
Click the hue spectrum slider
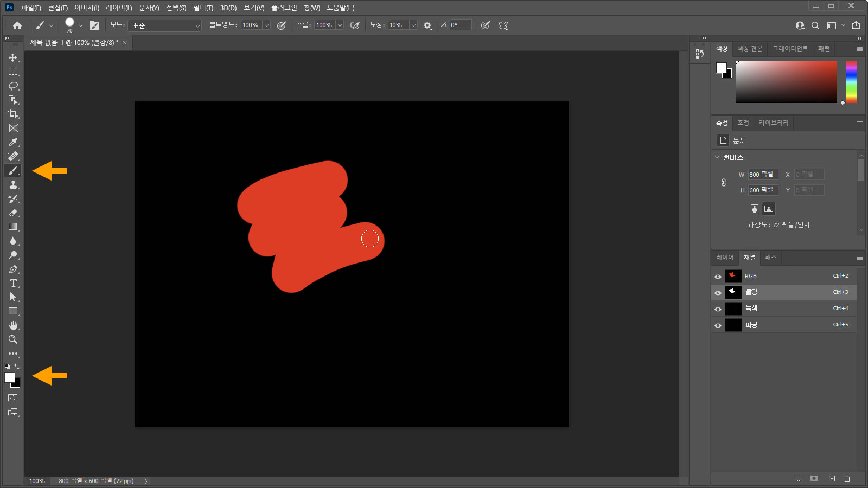click(x=851, y=81)
